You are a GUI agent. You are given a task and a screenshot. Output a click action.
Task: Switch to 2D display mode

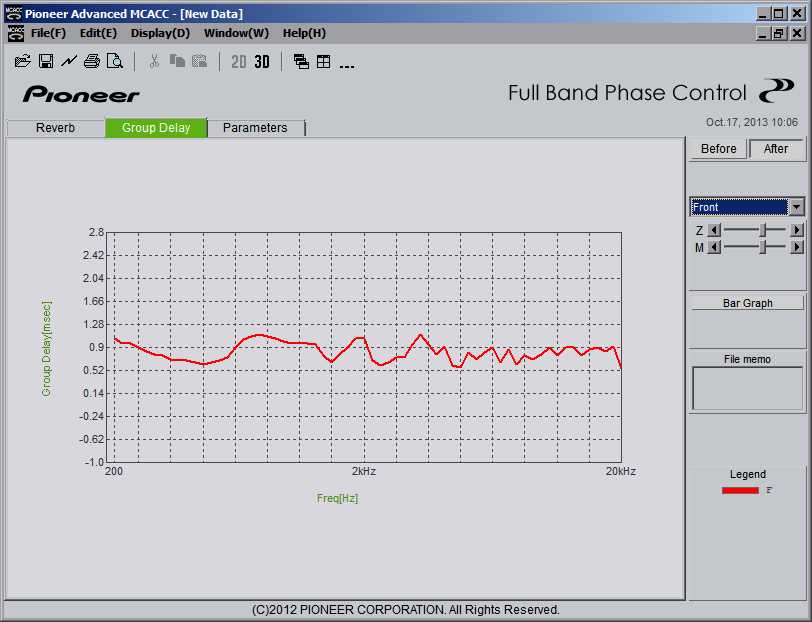[x=239, y=62]
